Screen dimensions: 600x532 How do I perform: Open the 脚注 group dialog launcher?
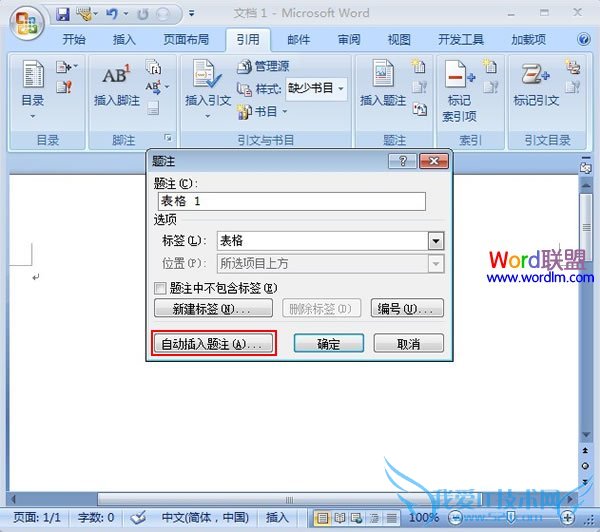point(168,137)
